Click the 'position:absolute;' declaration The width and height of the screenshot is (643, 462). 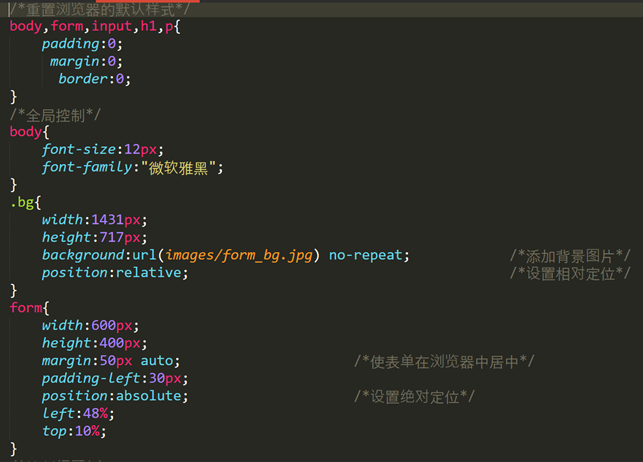[x=115, y=396]
